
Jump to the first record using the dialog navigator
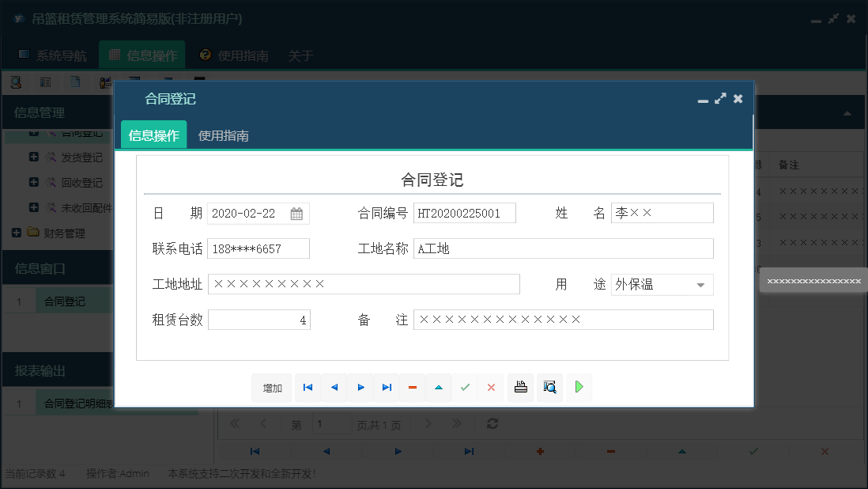pyautogui.click(x=308, y=388)
